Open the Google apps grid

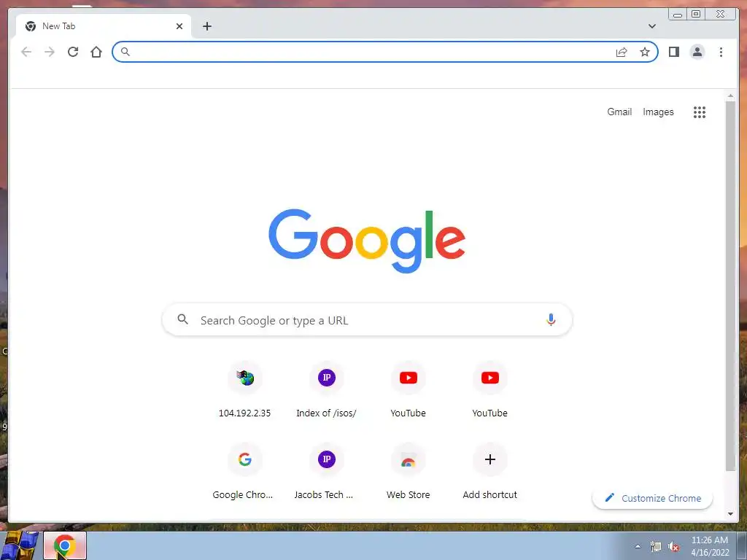[x=700, y=112]
